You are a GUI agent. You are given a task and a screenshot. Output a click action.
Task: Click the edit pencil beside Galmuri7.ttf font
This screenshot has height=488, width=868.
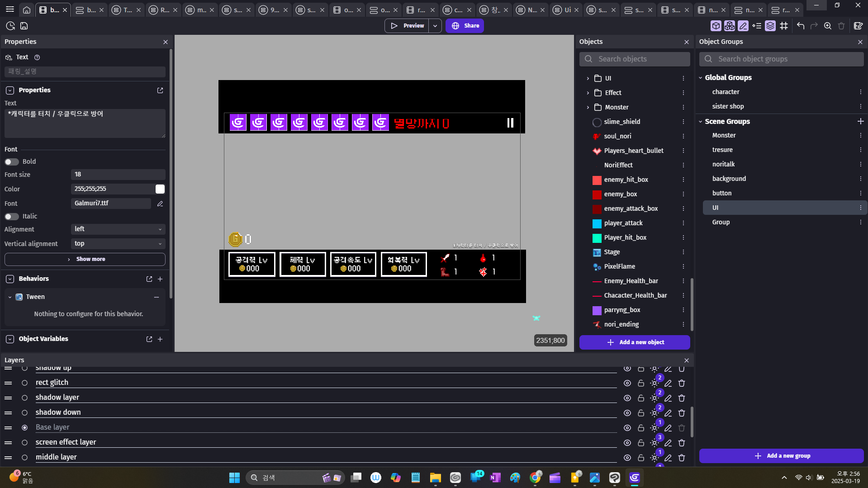click(x=160, y=204)
